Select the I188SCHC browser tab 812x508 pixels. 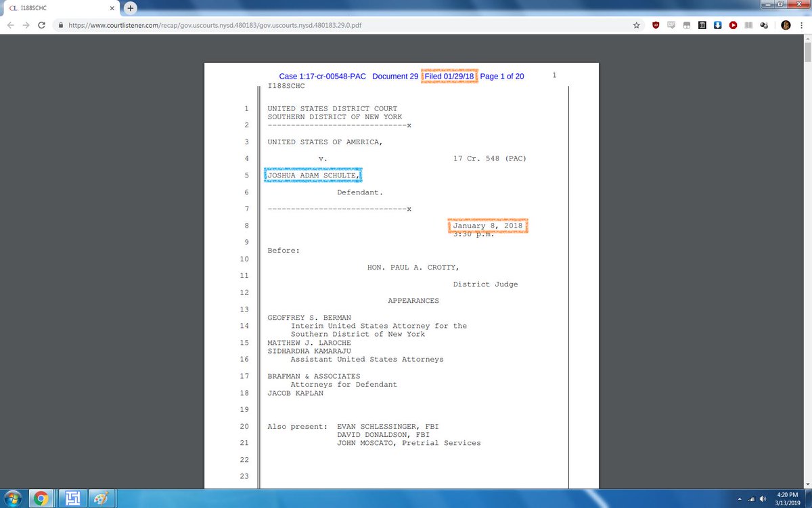(x=62, y=8)
